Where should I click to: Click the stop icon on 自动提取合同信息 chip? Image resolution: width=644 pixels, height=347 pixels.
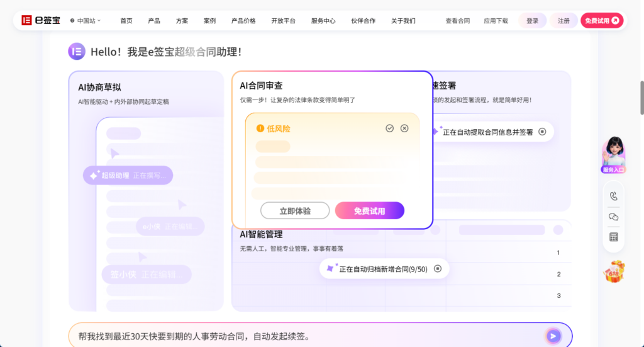(x=542, y=132)
